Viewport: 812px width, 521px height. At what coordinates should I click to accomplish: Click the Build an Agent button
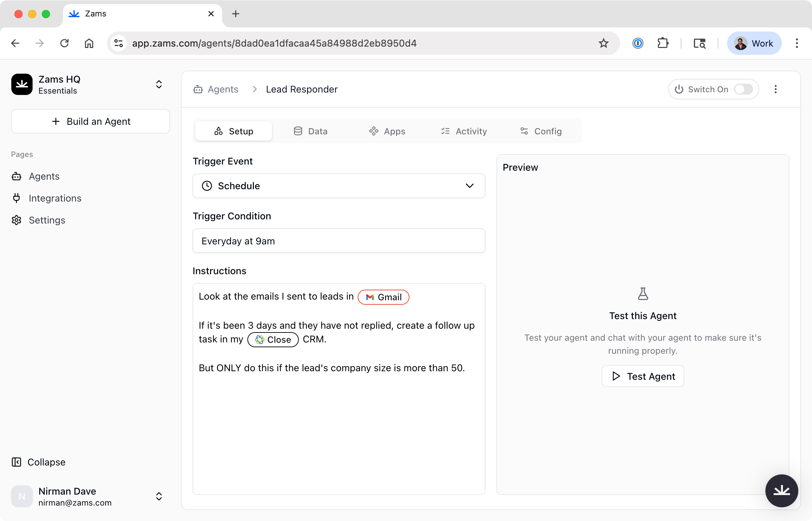tap(90, 121)
